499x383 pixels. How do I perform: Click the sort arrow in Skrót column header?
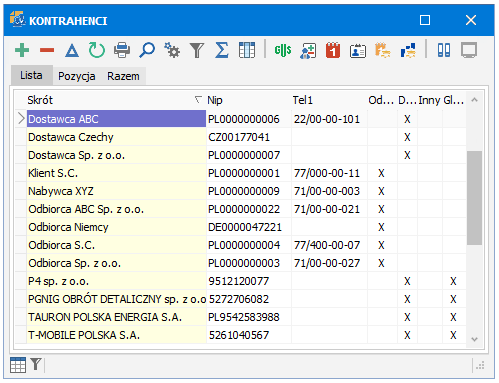tap(198, 99)
